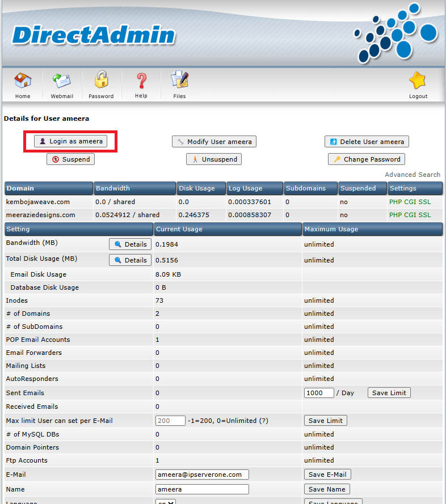The height and width of the screenshot is (504, 446).
Task: Click the Logout star icon
Action: pos(418,82)
